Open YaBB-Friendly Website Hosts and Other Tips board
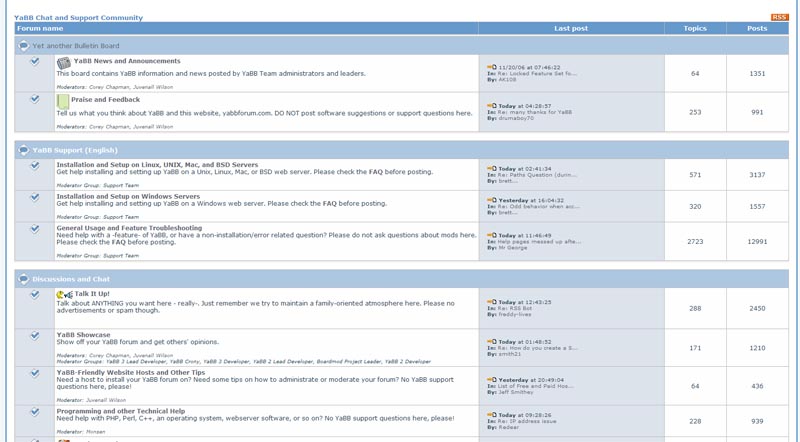 (131, 373)
